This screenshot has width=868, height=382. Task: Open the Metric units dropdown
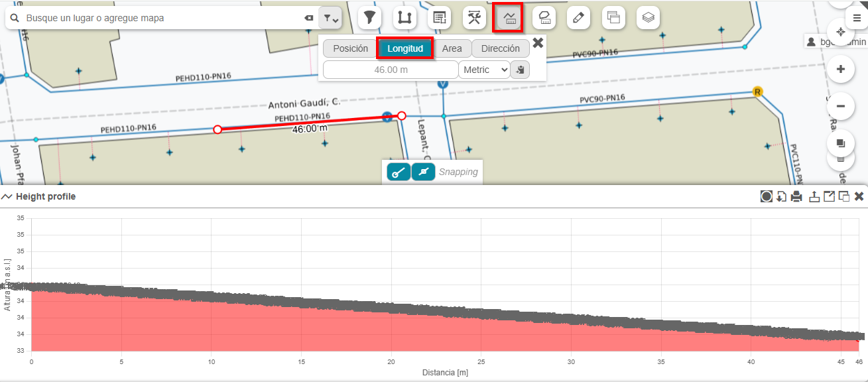pyautogui.click(x=484, y=70)
